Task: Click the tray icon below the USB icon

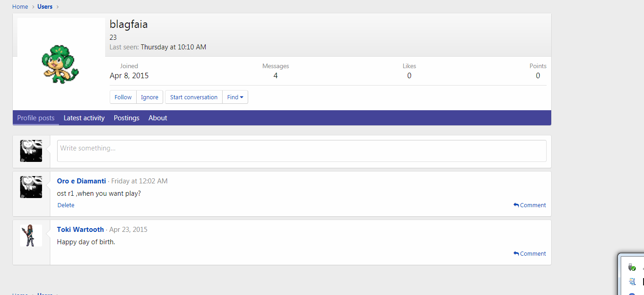Action: click(632, 282)
